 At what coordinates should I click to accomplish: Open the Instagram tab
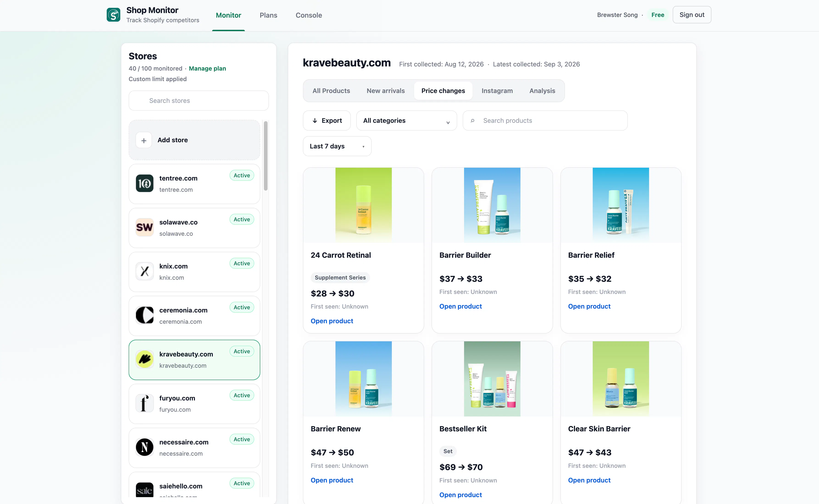[x=497, y=91]
